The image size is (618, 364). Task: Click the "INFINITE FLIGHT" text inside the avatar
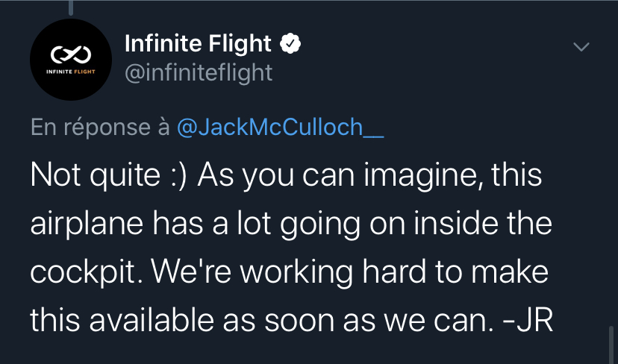[x=71, y=72]
